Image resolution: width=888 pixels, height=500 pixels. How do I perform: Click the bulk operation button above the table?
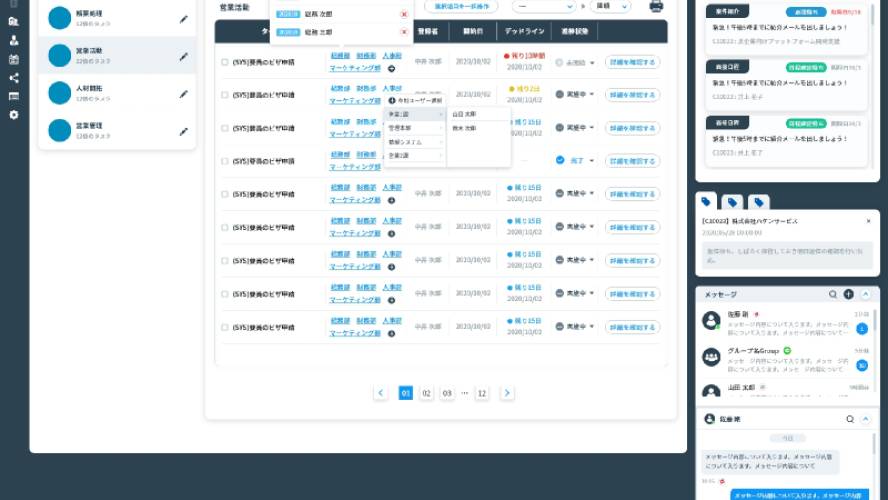pyautogui.click(x=462, y=6)
